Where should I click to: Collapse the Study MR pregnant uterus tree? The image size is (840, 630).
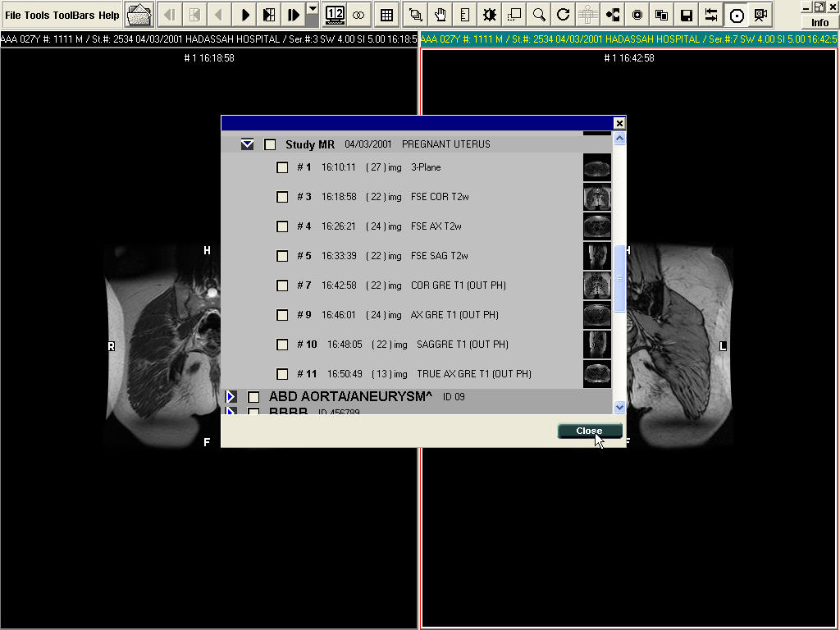pos(247,144)
